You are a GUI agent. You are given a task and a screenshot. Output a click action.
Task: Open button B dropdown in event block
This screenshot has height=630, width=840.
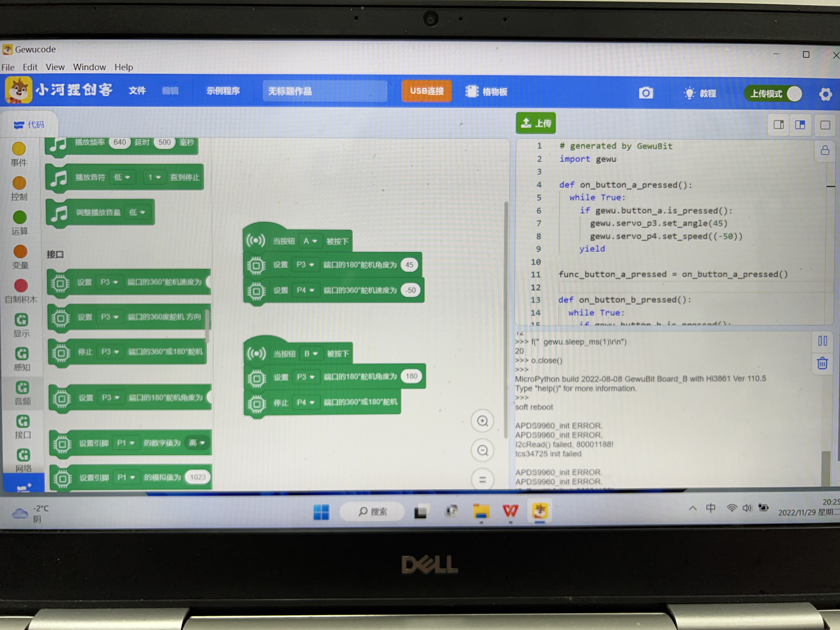[311, 354]
